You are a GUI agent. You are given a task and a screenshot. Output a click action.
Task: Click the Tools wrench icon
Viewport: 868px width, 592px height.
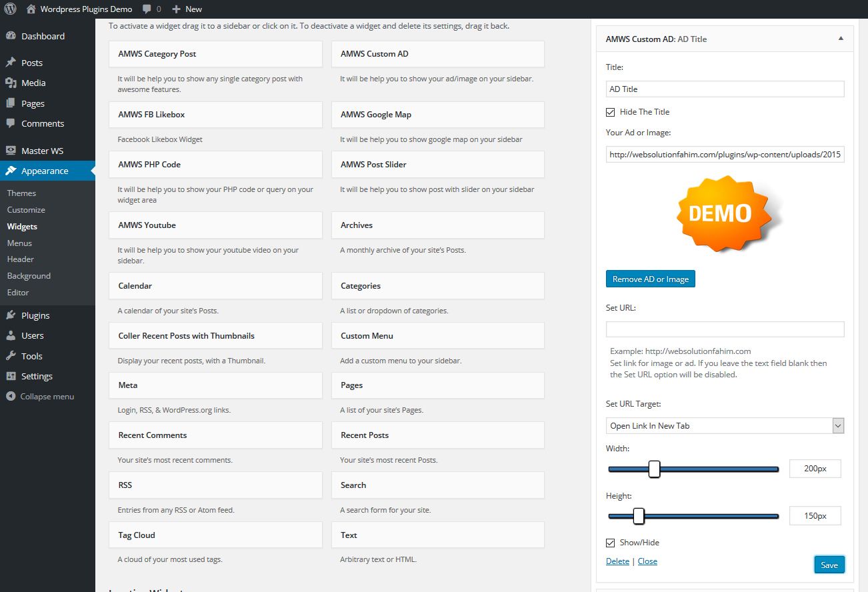coord(11,356)
